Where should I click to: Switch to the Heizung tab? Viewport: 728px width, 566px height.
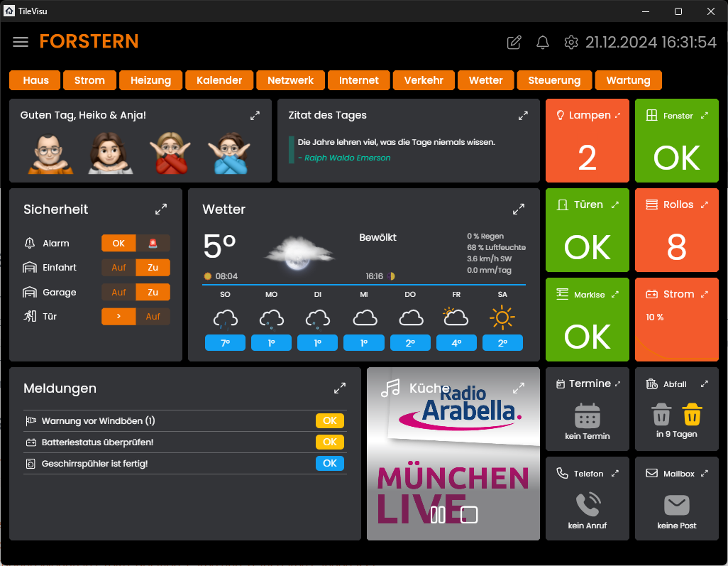150,80
